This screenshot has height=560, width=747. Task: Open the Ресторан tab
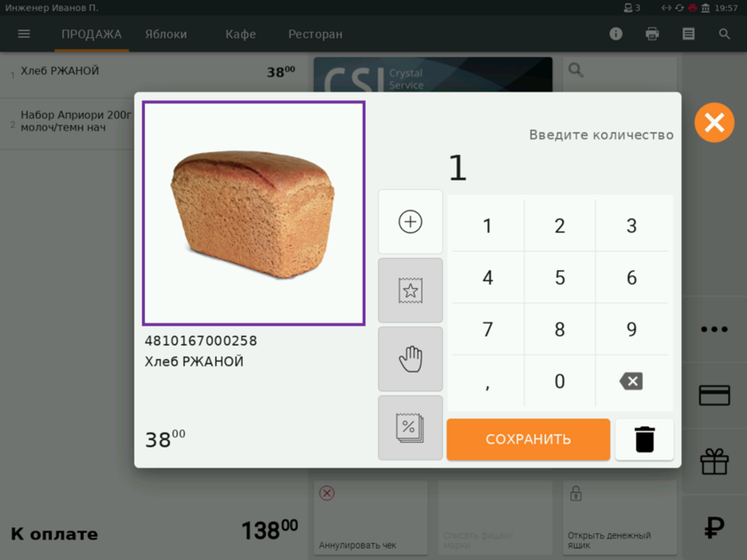click(x=316, y=35)
